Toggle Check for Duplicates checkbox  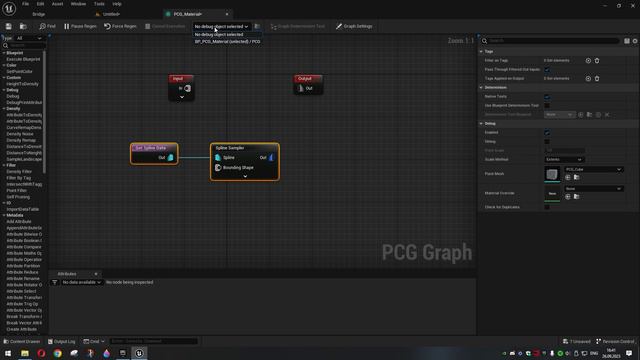click(547, 207)
